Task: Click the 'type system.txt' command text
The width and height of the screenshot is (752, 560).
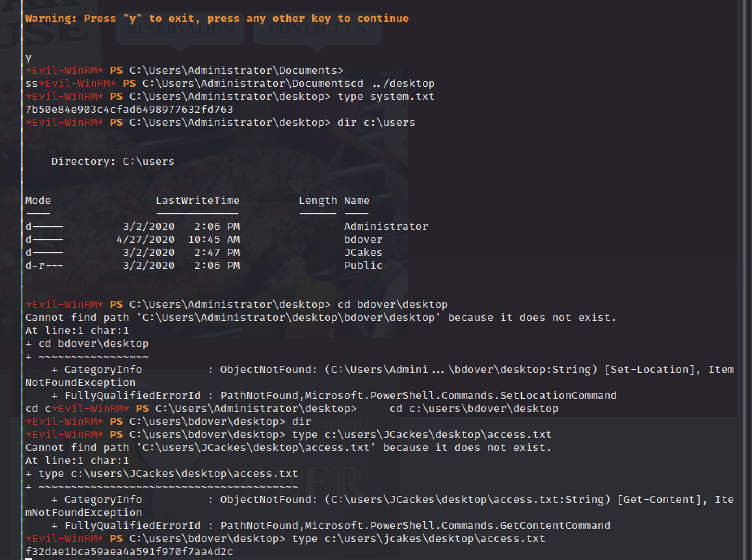Action: (x=386, y=97)
